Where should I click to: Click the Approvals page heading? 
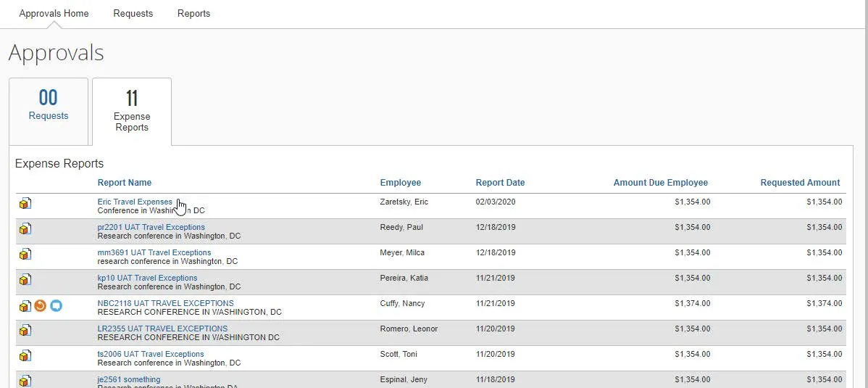tap(56, 53)
